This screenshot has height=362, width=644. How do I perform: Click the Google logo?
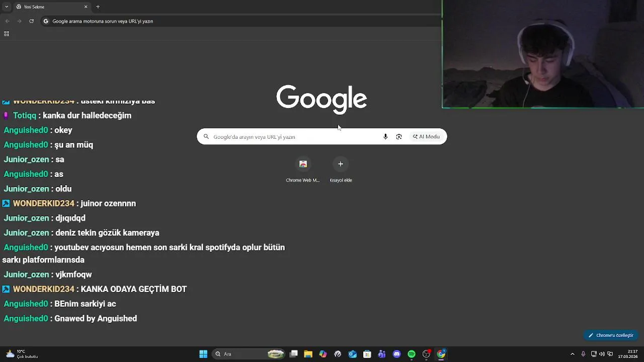321,99
